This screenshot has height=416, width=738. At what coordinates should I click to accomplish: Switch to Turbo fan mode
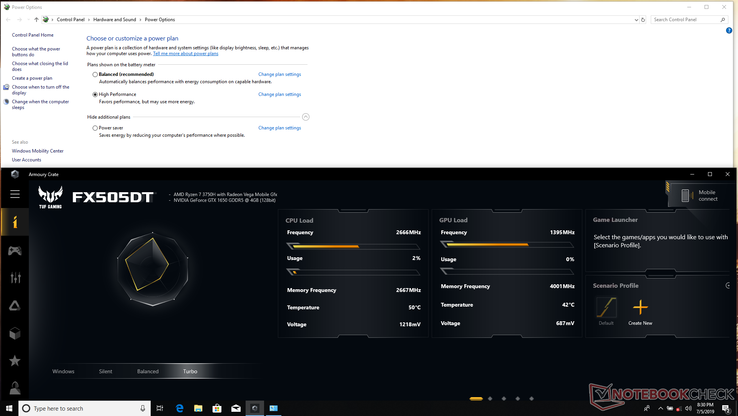(190, 371)
